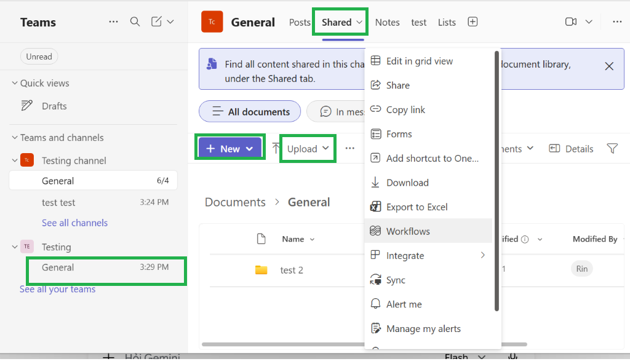The image size is (630, 364).
Task: Click the General channel Tc avatar in header
Action: coord(212,22)
